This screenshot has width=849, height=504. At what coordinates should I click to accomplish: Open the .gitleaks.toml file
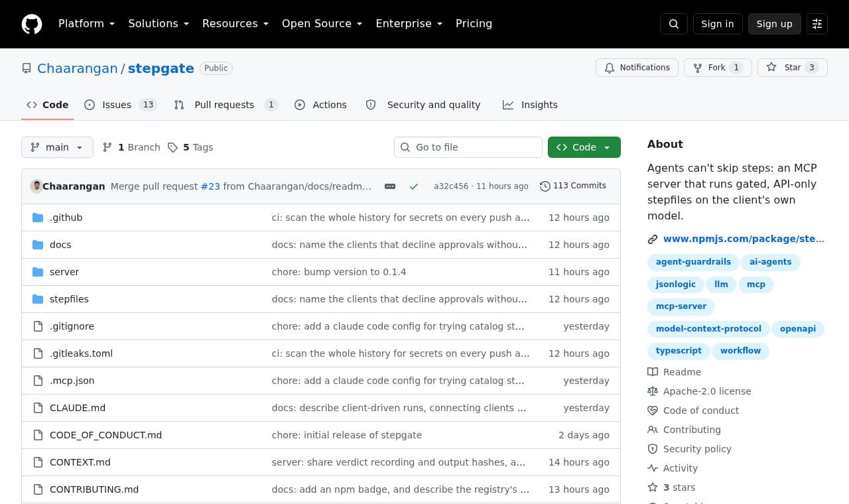pyautogui.click(x=81, y=353)
